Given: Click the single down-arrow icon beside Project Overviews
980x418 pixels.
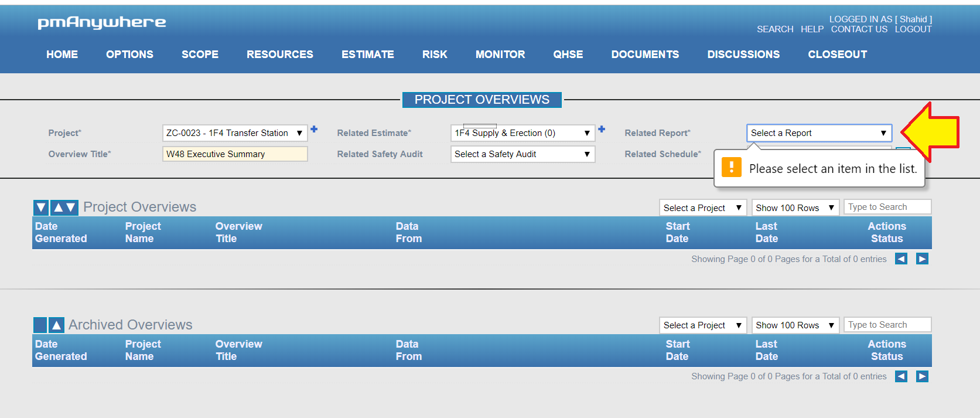Looking at the screenshot, I should point(40,208).
